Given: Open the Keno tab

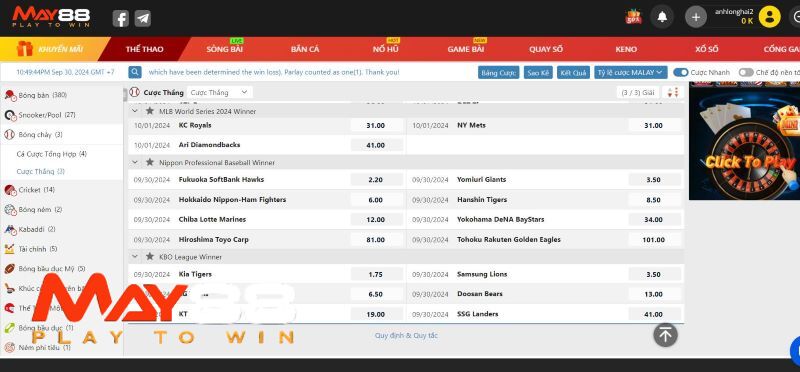Looking at the screenshot, I should point(626,49).
